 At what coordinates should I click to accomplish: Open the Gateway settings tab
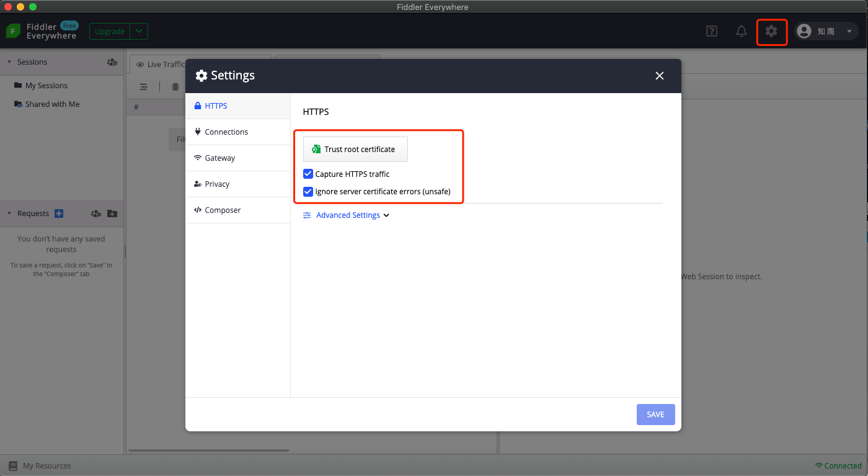coord(220,158)
